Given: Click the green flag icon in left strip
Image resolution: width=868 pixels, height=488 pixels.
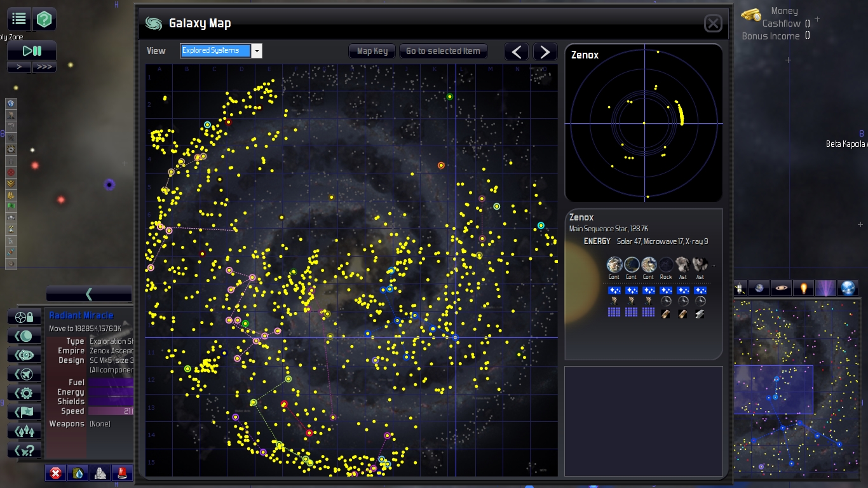Looking at the screenshot, I should (x=10, y=207).
